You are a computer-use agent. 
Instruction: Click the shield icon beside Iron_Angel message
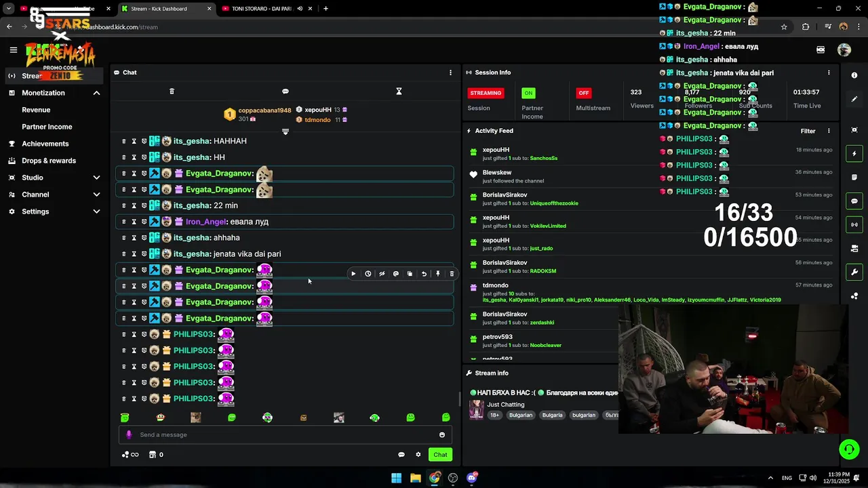[144, 222]
